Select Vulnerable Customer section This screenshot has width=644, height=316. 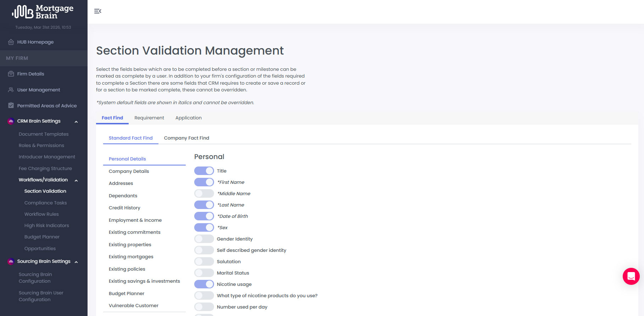pyautogui.click(x=144, y=306)
